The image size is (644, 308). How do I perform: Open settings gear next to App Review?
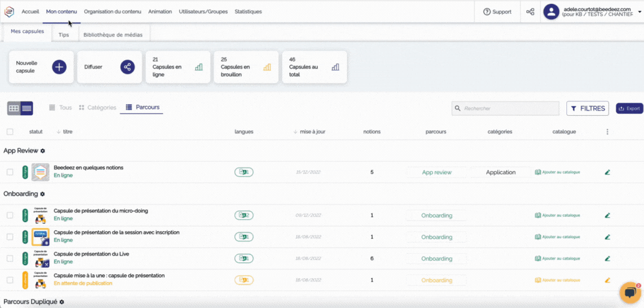(x=43, y=151)
